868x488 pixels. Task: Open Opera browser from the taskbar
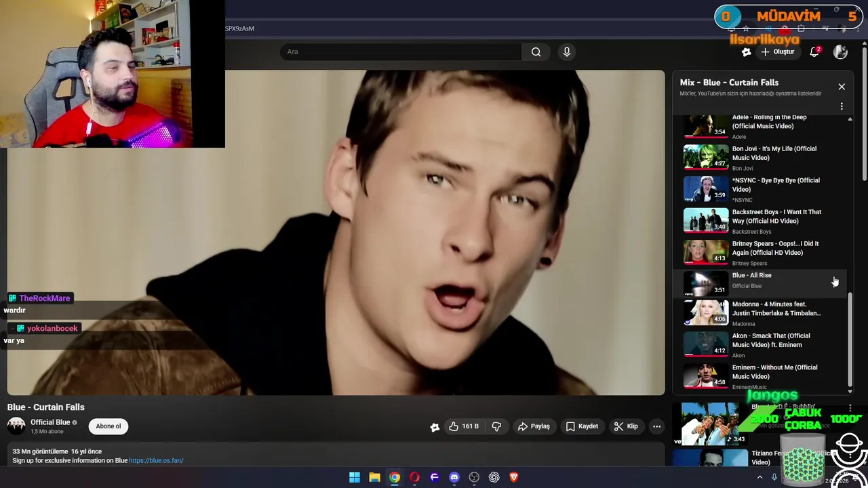tap(414, 477)
